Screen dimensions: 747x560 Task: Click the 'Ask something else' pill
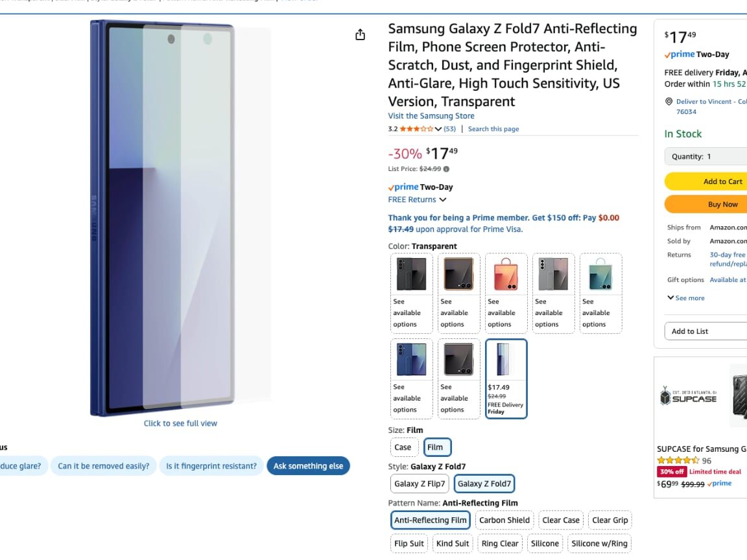point(308,466)
